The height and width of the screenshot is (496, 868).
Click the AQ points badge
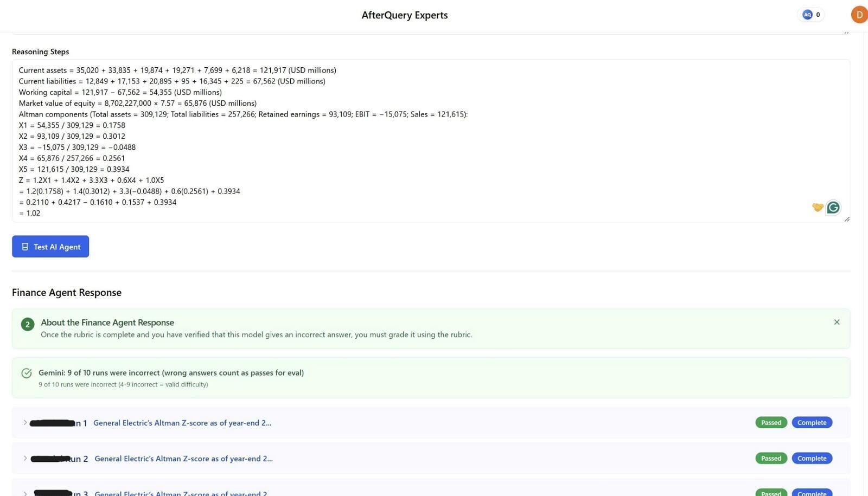811,15
